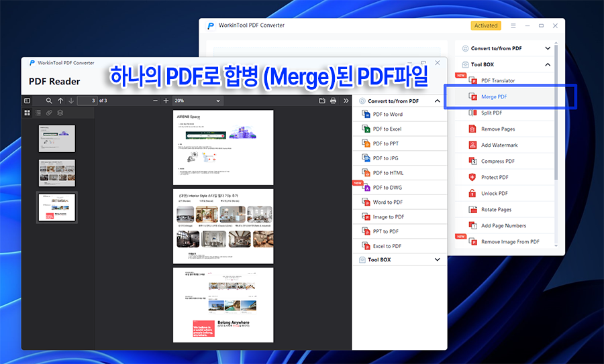Viewport: 604px width, 364px height.
Task: Select the third page thumbnail
Action: pos(56,207)
